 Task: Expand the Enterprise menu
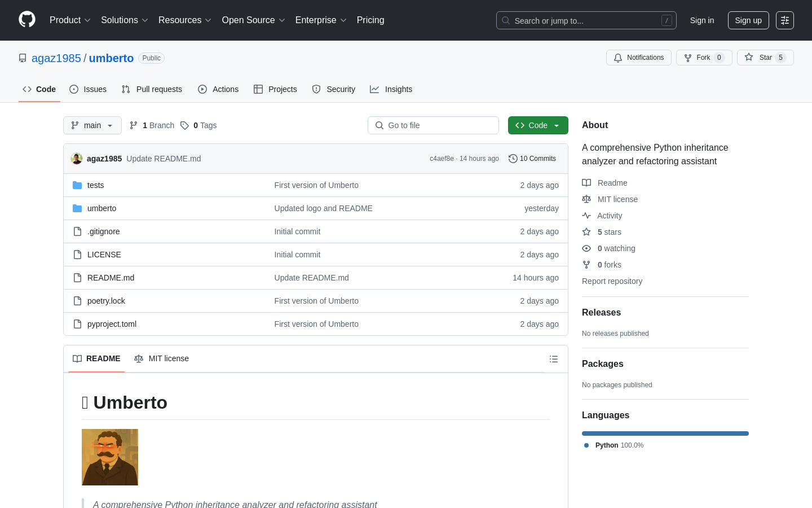coord(321,20)
